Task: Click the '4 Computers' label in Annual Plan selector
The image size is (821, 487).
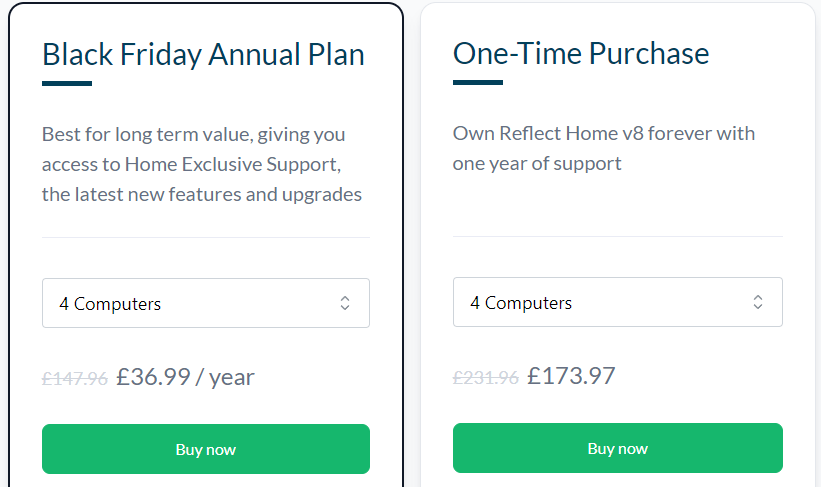Action: coord(110,304)
